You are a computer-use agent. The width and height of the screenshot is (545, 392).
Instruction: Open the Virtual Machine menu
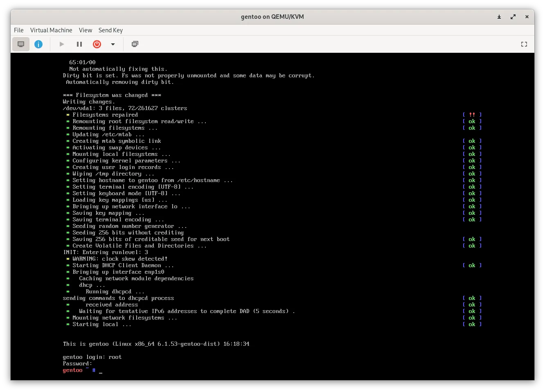[x=51, y=30]
